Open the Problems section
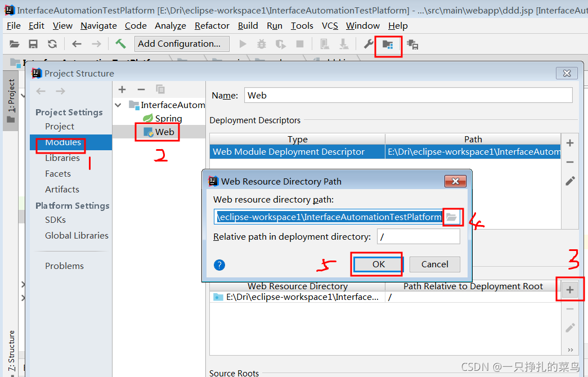 click(x=65, y=266)
